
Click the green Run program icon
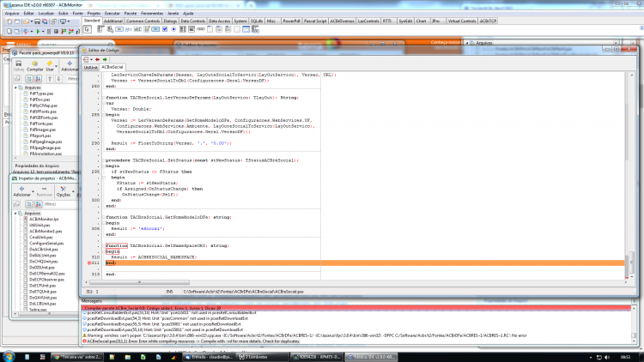pyautogui.click(x=38, y=31)
